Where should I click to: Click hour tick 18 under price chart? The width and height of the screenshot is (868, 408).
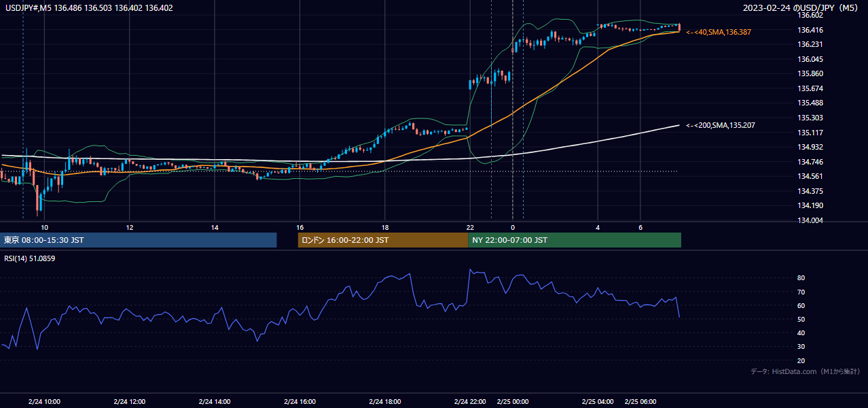pos(384,227)
